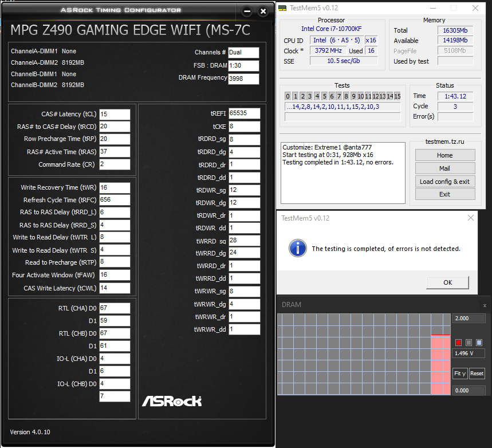Image resolution: width=492 pixels, height=448 pixels.
Task: Click the Time value 1:43.12
Action: tap(455, 96)
